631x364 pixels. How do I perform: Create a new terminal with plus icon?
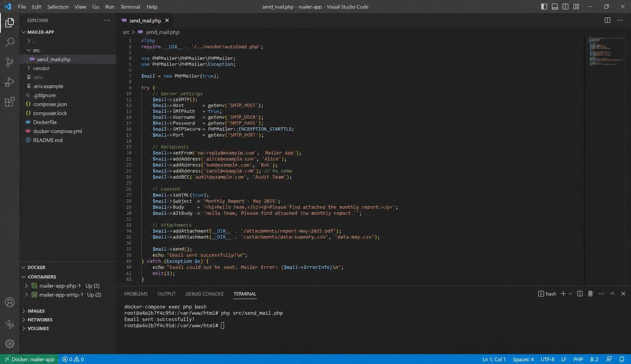(x=563, y=293)
